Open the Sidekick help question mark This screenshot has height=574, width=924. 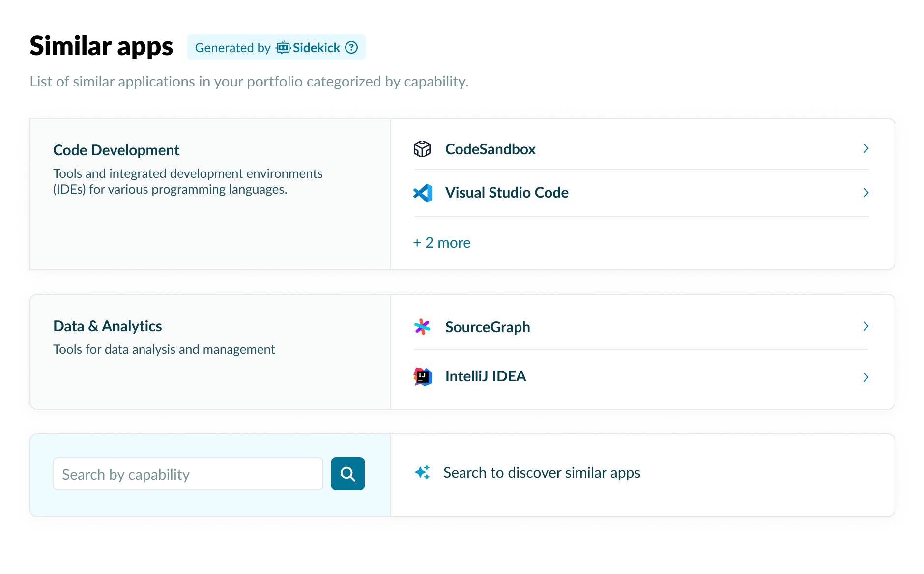tap(351, 48)
